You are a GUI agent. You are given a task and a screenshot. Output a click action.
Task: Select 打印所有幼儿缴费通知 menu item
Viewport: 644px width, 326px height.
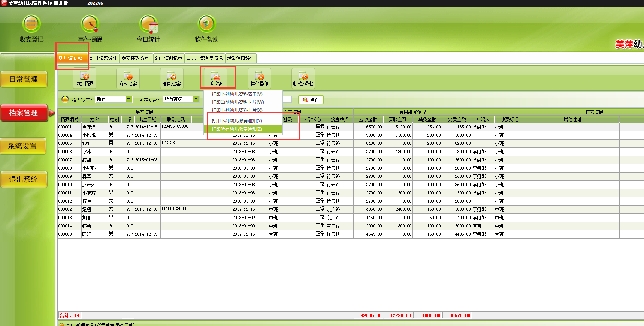pos(237,129)
